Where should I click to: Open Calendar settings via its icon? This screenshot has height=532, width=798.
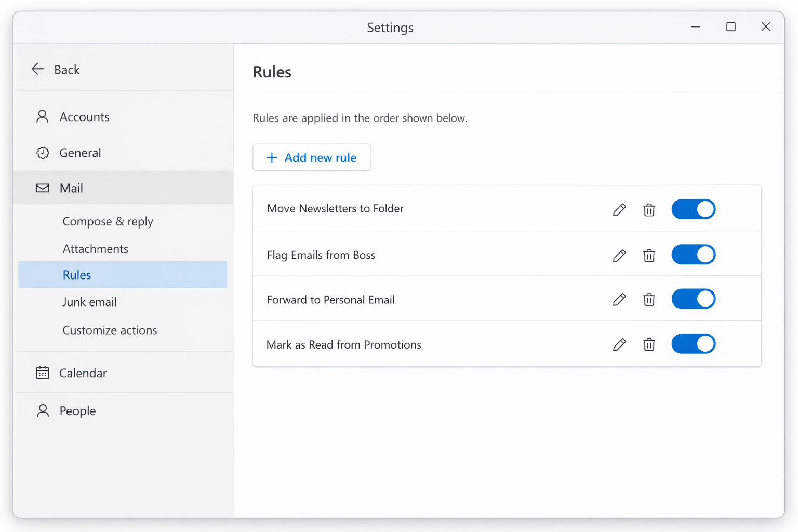42,373
